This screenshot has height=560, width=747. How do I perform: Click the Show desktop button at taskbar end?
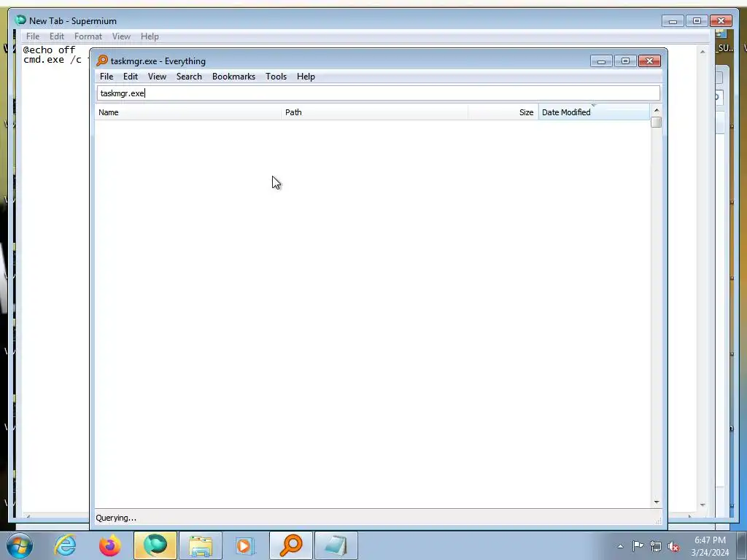coord(742,545)
